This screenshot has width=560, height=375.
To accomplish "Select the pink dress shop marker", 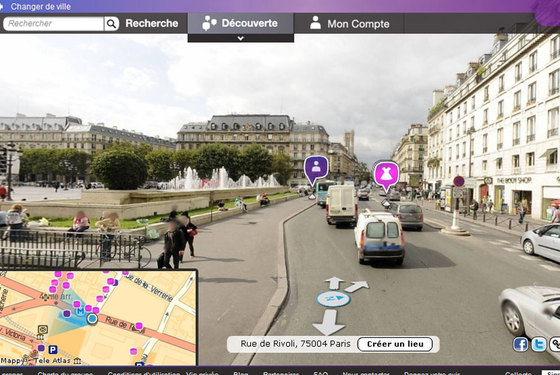I will coord(386,175).
